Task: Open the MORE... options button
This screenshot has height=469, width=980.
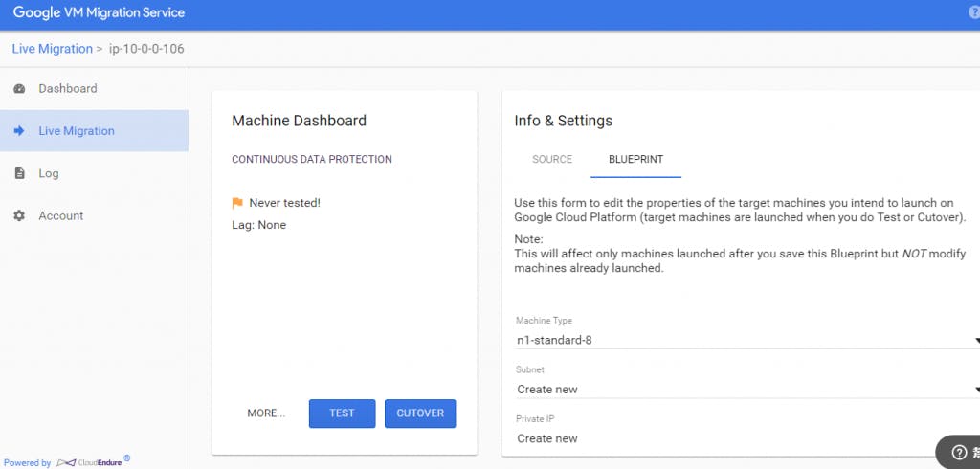Action: 266,413
